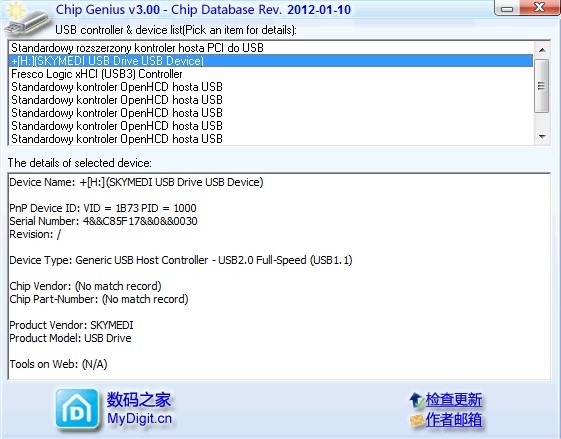Select the last visible OpenHCD hosta USB entry
The height and width of the screenshot is (439, 561).
270,138
